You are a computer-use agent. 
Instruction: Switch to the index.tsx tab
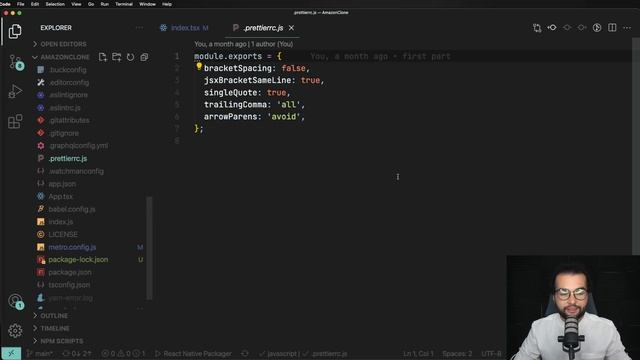point(184,28)
